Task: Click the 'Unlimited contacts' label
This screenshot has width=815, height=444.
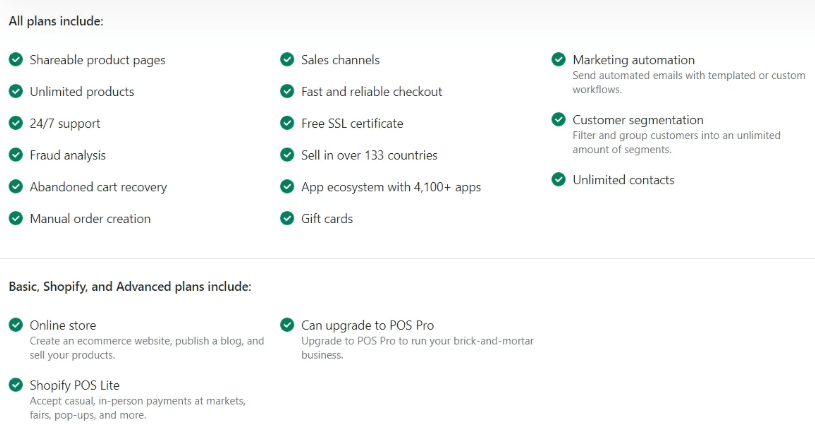Action: [623, 180]
